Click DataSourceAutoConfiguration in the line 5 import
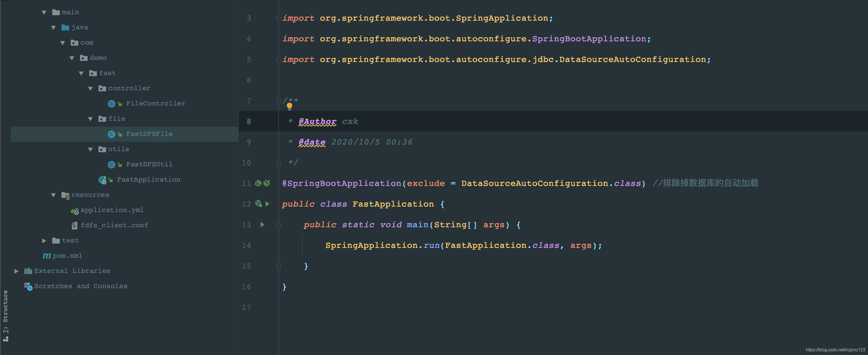The image size is (868, 355). click(632, 60)
